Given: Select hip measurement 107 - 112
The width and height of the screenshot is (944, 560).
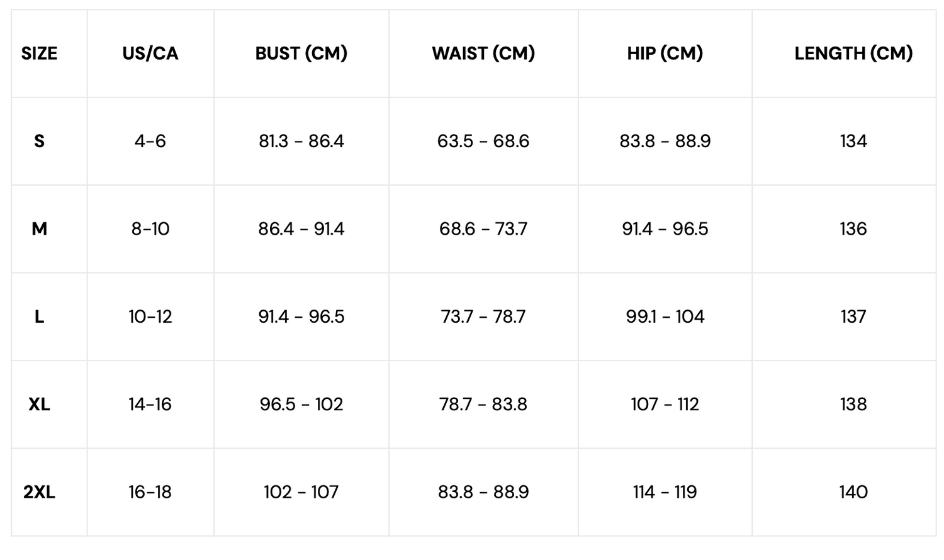Looking at the screenshot, I should click(665, 404).
